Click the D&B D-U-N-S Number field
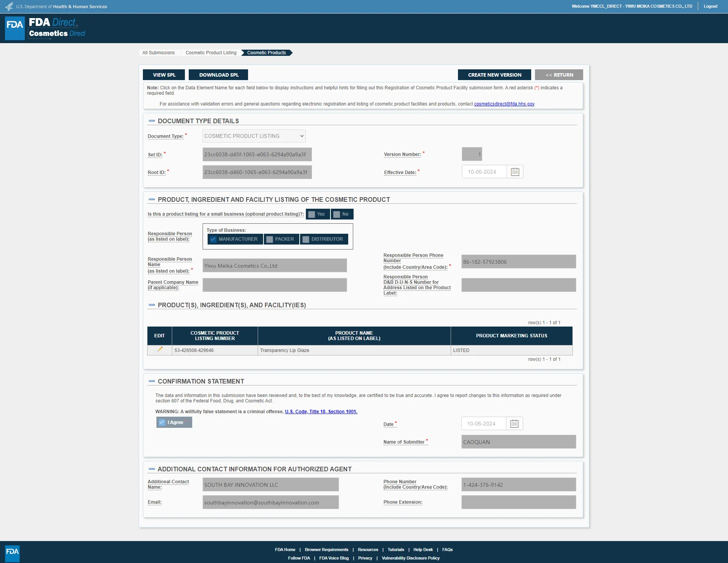The height and width of the screenshot is (563, 728). click(x=519, y=285)
